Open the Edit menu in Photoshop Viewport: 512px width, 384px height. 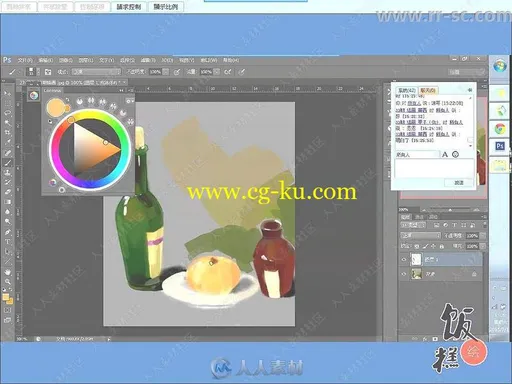click(x=46, y=60)
